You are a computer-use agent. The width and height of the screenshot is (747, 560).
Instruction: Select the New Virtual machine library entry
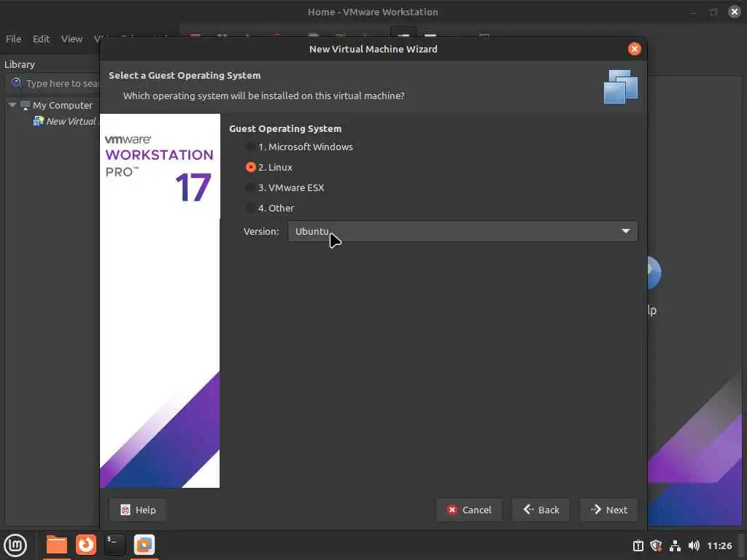[x=65, y=122]
